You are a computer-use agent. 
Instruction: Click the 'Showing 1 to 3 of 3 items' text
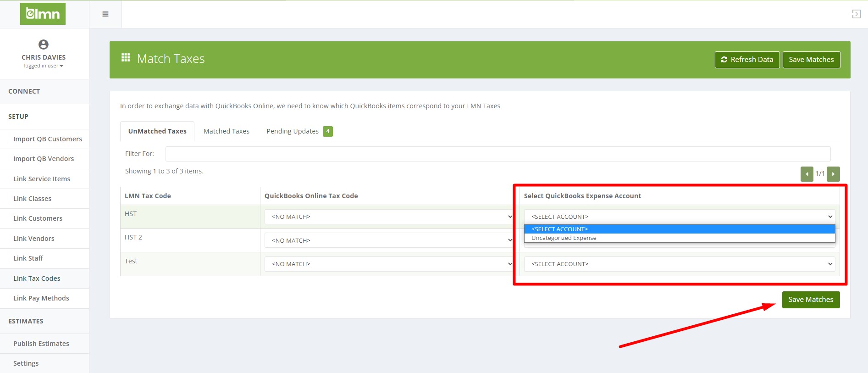[164, 171]
